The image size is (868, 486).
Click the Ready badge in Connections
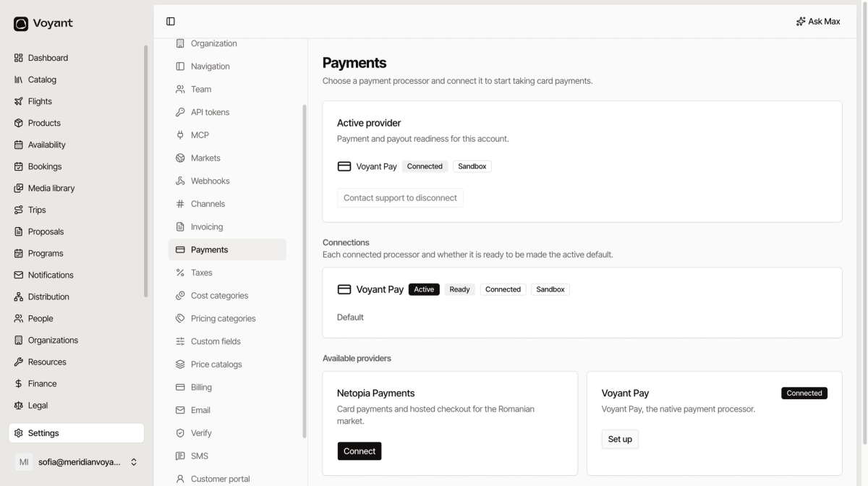[x=459, y=289]
